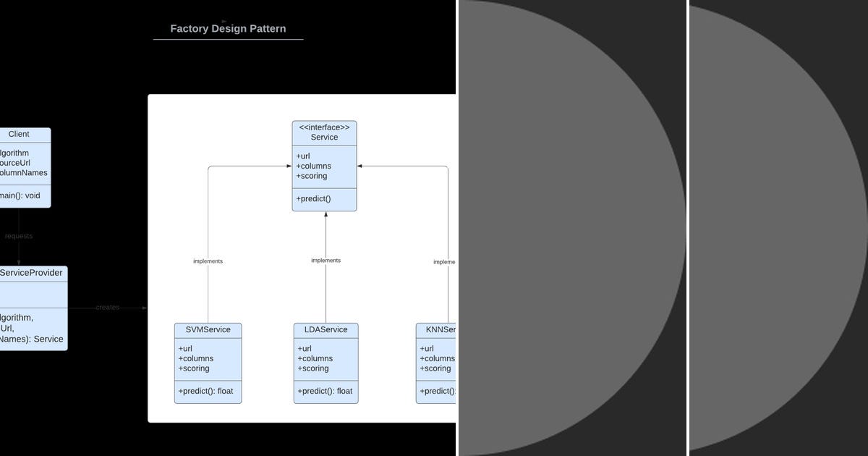Select the implements label above SVMService
868x456 pixels.
[x=208, y=261]
